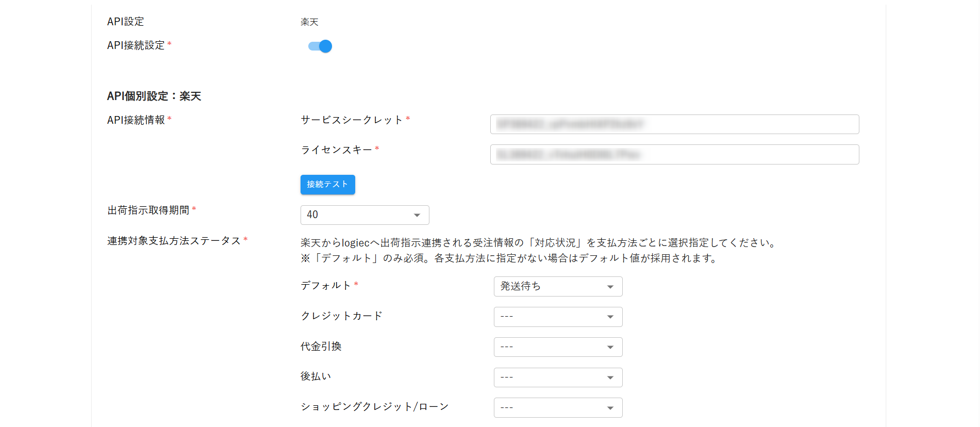Click the ※「デフォルト」のみ必須 note text
The height and width of the screenshot is (427, 980).
point(509,258)
